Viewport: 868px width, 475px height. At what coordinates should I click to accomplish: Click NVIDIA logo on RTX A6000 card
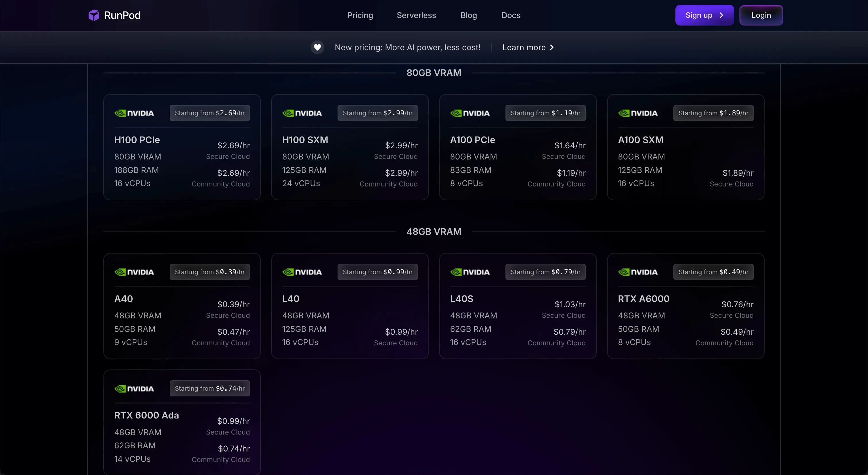point(638,272)
